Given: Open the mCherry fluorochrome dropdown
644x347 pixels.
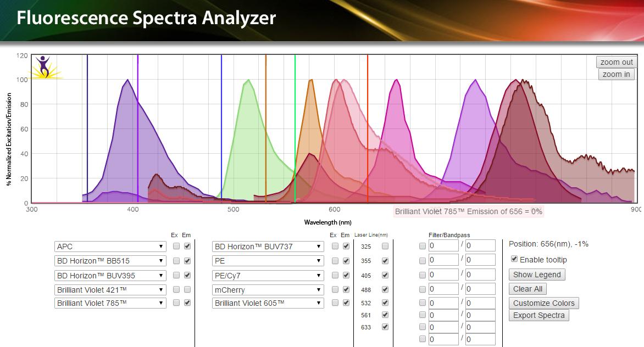Looking at the screenshot, I should (268, 289).
